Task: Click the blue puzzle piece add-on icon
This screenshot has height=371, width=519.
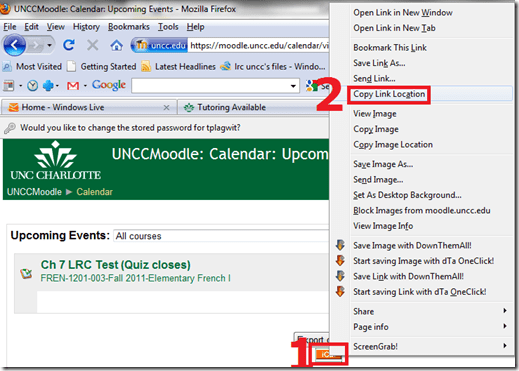Action: point(48,86)
